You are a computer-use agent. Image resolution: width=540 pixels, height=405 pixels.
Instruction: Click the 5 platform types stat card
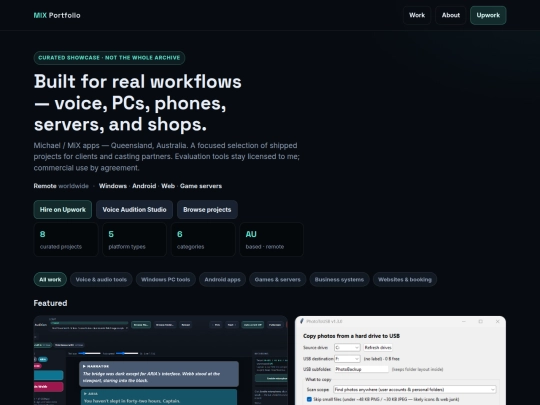[134, 239]
